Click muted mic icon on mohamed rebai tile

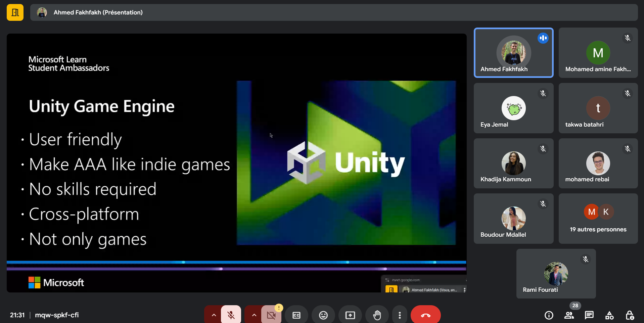coord(628,149)
